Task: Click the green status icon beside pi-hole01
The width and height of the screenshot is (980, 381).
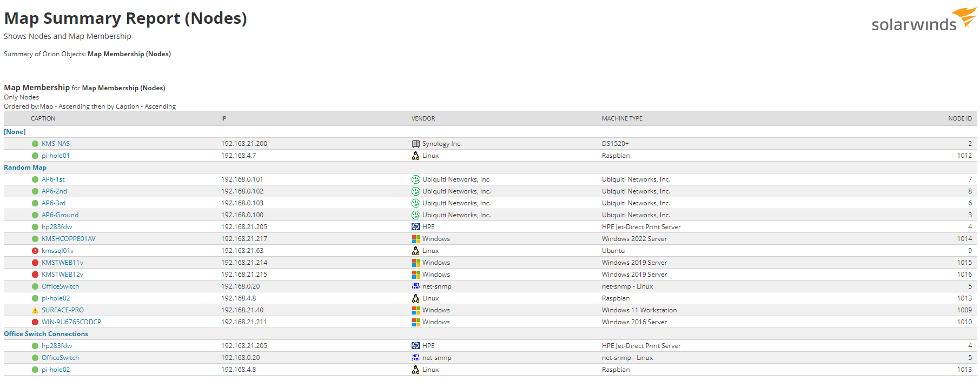Action: 35,156
